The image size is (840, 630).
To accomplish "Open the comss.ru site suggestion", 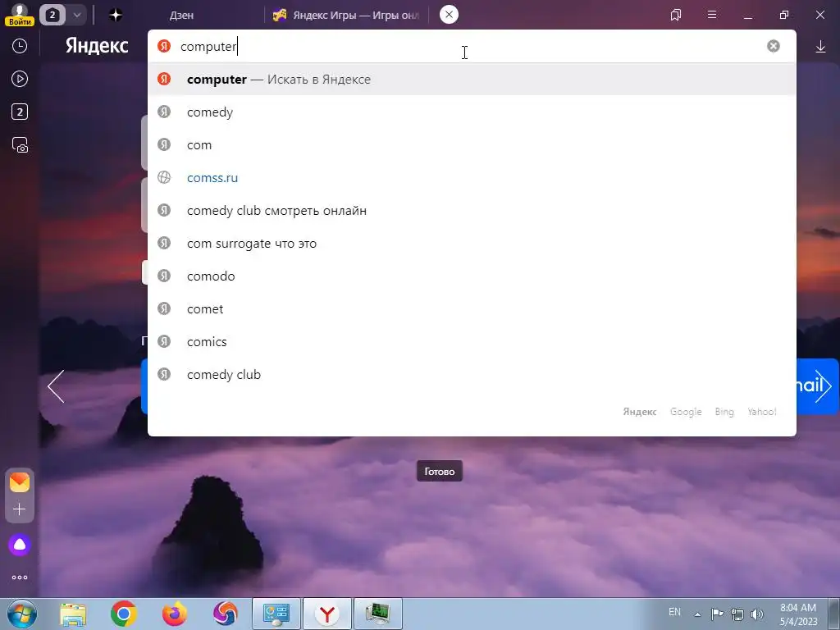I will pos(472,177).
